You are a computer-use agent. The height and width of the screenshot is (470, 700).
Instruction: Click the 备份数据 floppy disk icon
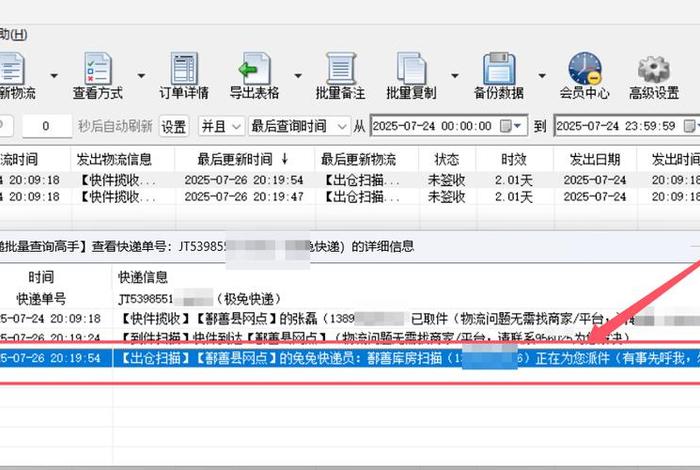(x=499, y=68)
